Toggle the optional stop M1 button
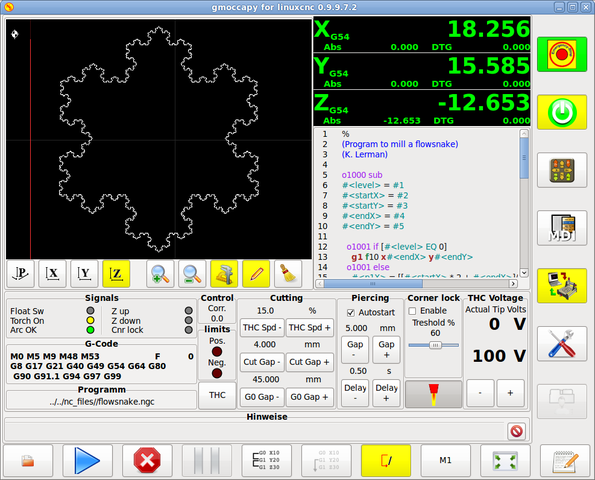The height and width of the screenshot is (480, 595). click(x=445, y=461)
